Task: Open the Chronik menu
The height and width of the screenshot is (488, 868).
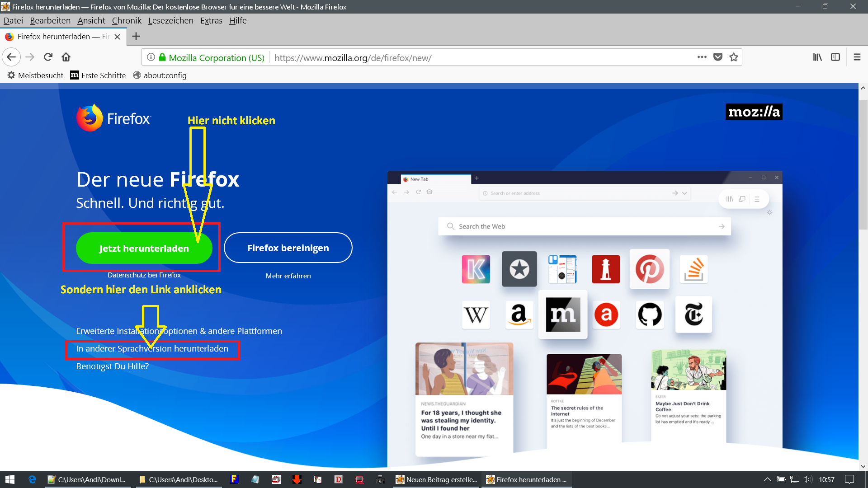Action: [x=127, y=20]
